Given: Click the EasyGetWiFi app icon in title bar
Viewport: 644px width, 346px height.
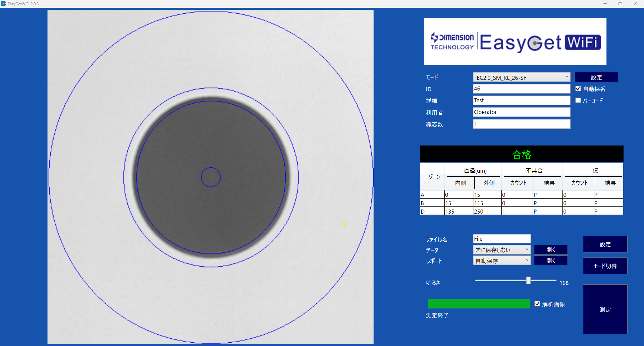Looking at the screenshot, I should click(3, 4).
